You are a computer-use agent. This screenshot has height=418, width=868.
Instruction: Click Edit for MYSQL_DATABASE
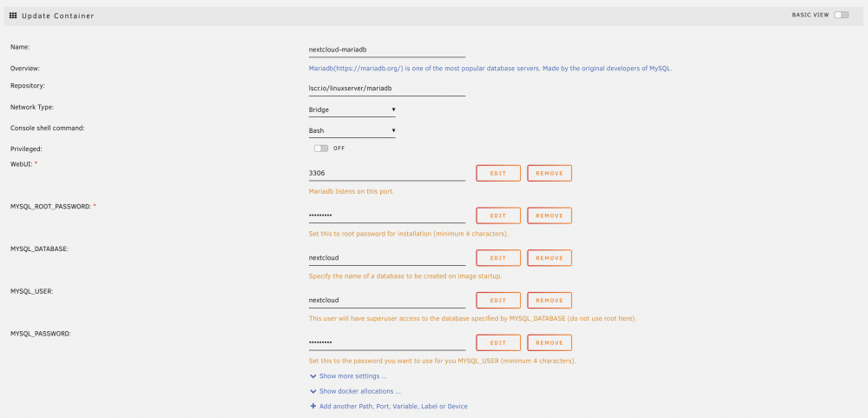pos(498,258)
